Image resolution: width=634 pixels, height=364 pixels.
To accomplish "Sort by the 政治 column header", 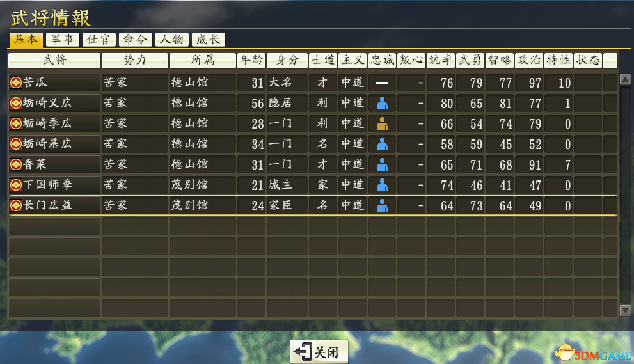I will 528,60.
